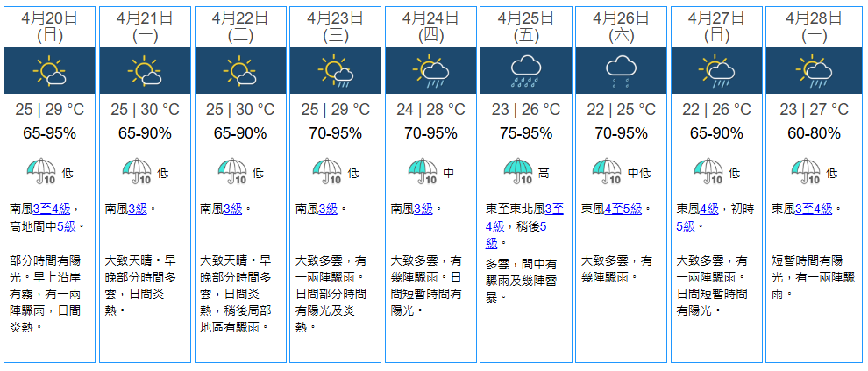
Task: Click the April 28 sun-shower weather icon
Action: [813, 71]
